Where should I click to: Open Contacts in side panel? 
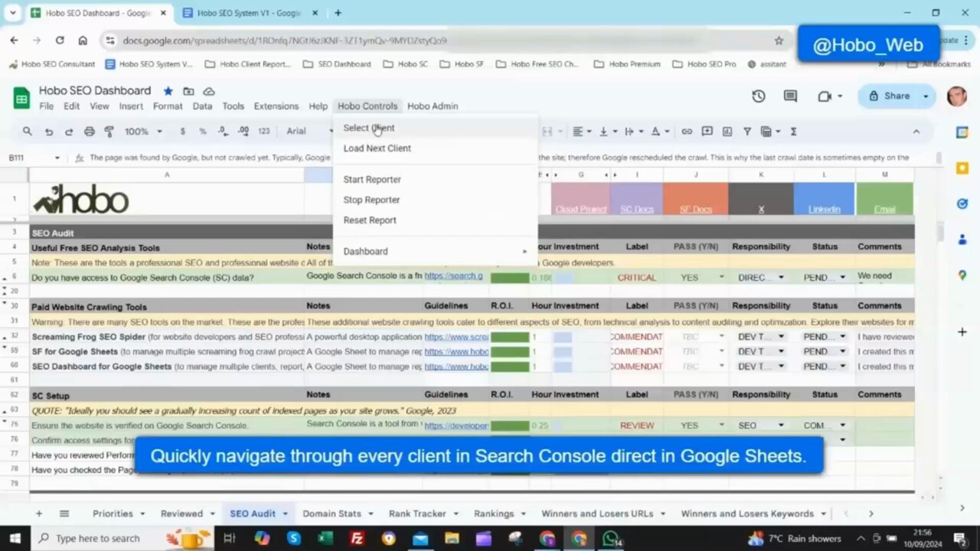point(962,240)
